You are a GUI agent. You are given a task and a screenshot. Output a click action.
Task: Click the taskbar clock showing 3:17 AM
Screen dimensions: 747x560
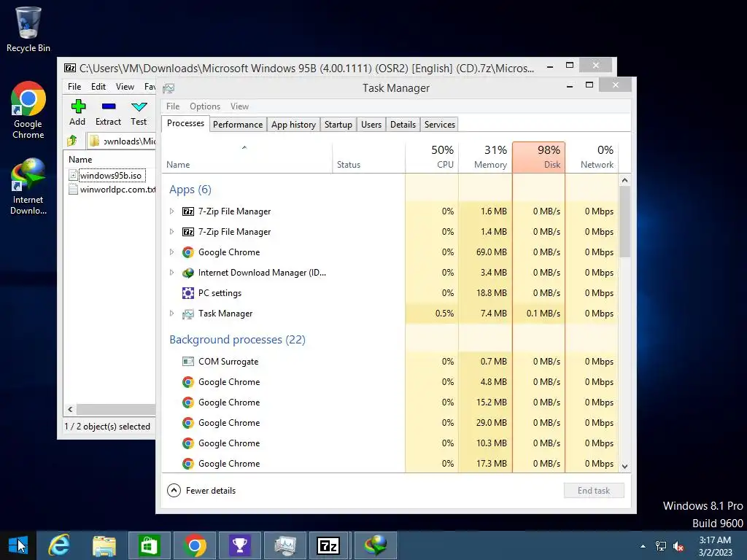[x=715, y=546]
